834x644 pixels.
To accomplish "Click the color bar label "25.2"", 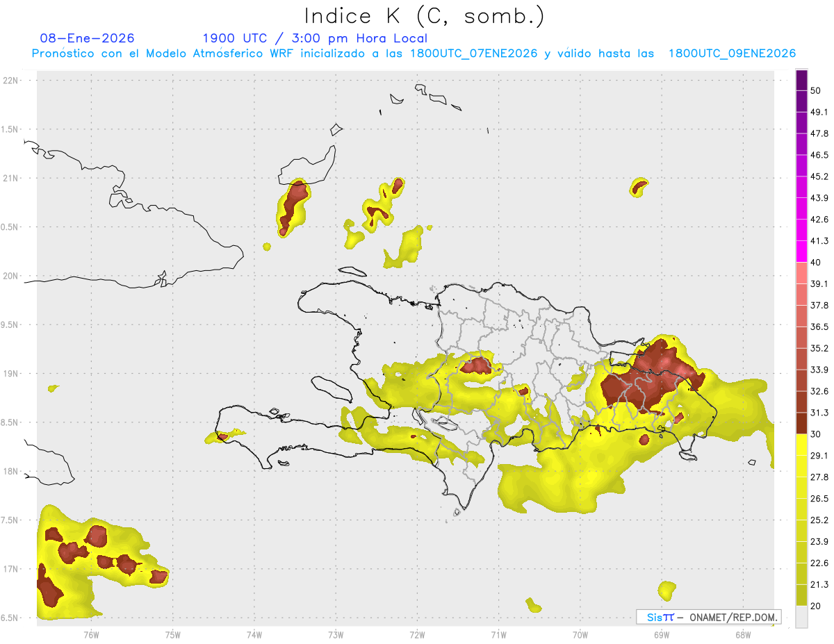I will point(819,520).
